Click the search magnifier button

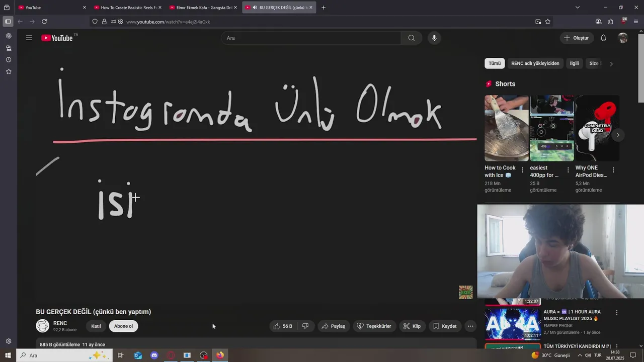point(412,38)
